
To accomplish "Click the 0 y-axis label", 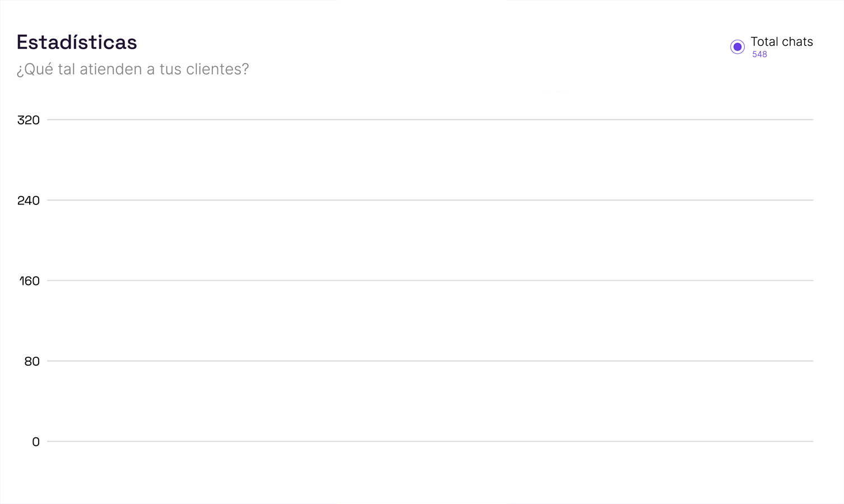I will (x=36, y=442).
